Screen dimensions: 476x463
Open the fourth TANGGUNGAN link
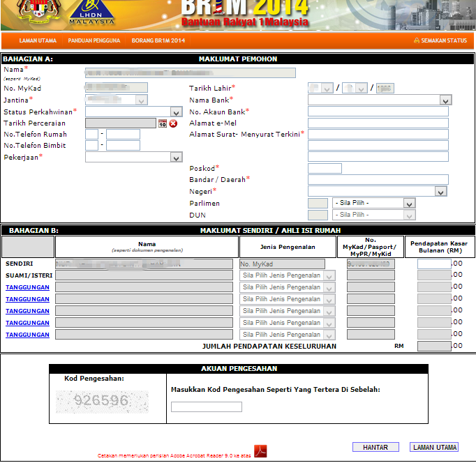pyautogui.click(x=27, y=323)
